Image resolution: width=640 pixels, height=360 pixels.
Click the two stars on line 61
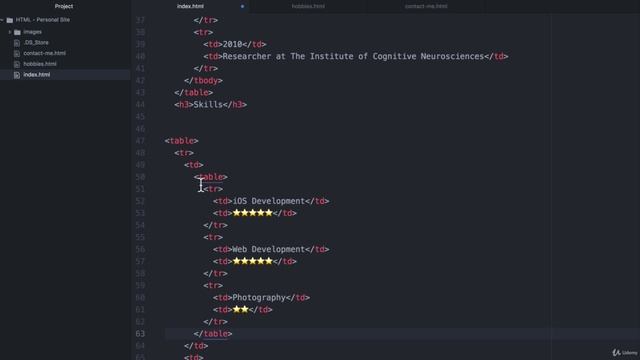[x=240, y=309]
